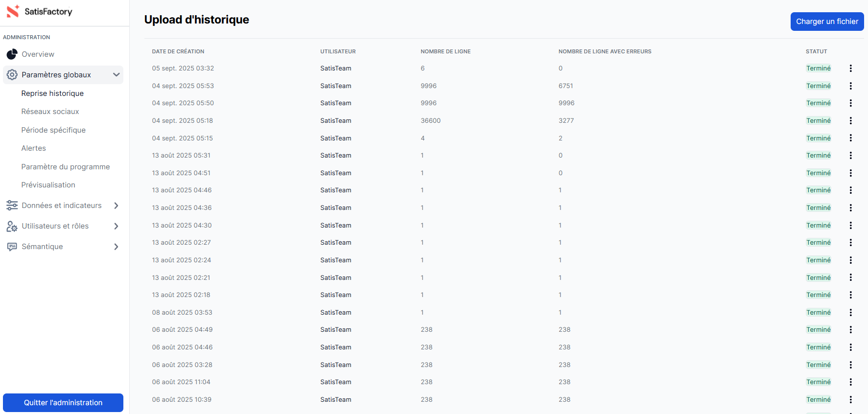868x414 pixels.
Task: Click the Paramètres globaux gear icon
Action: tap(12, 75)
